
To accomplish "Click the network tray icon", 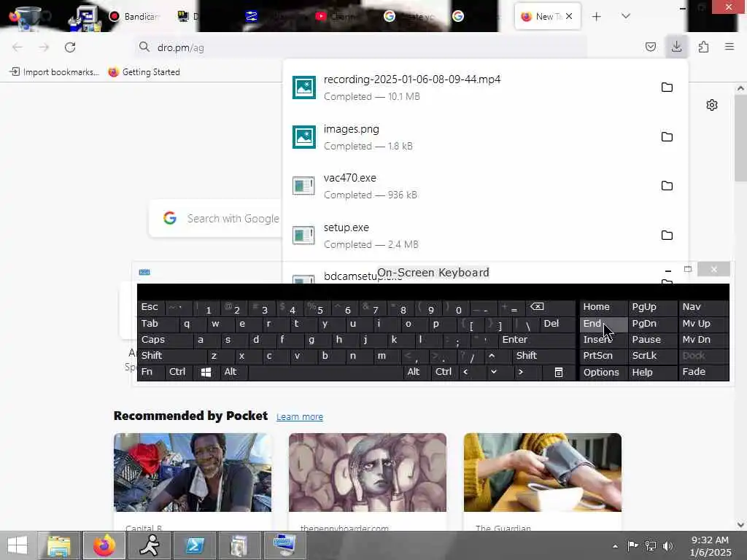I will pyautogui.click(x=650, y=546).
